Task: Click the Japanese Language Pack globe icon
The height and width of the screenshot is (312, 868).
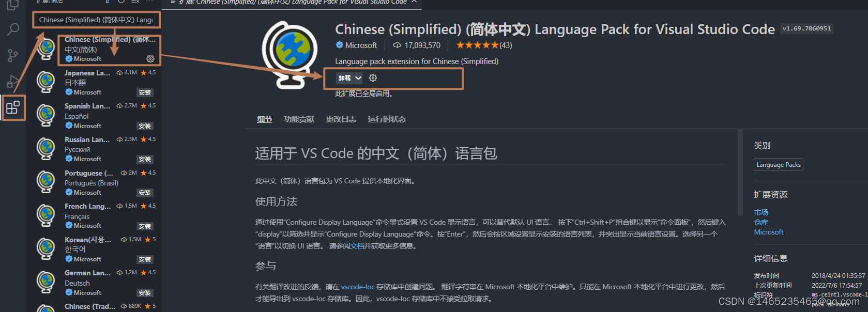Action: (46, 82)
